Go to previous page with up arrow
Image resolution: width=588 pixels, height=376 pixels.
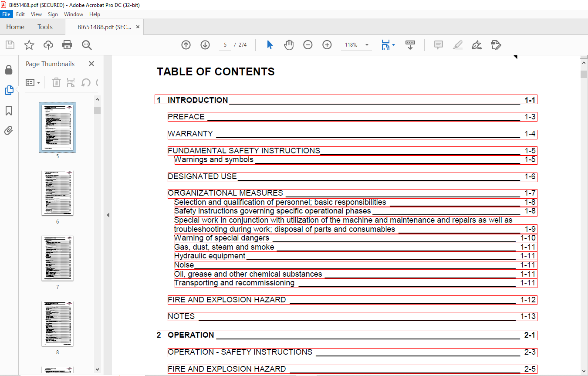[186, 45]
